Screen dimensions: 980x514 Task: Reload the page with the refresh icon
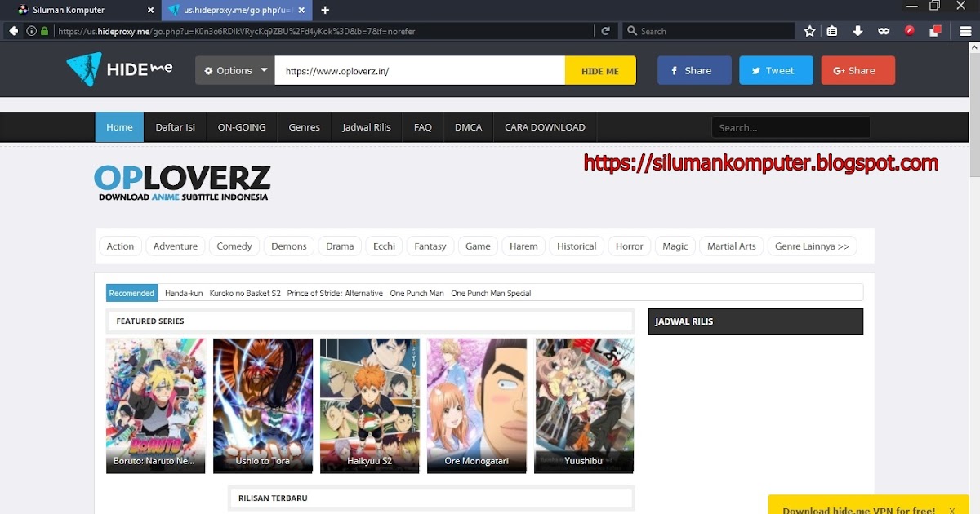605,31
